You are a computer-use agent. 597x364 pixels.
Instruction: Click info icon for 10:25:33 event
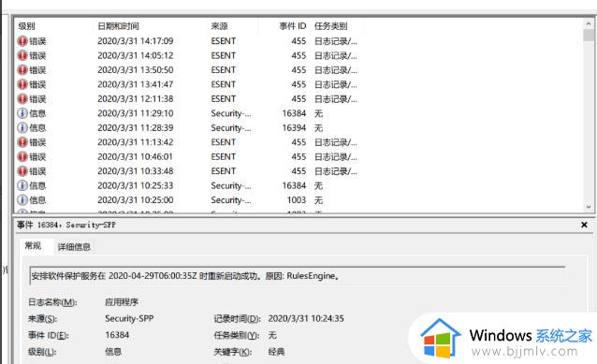click(x=22, y=185)
